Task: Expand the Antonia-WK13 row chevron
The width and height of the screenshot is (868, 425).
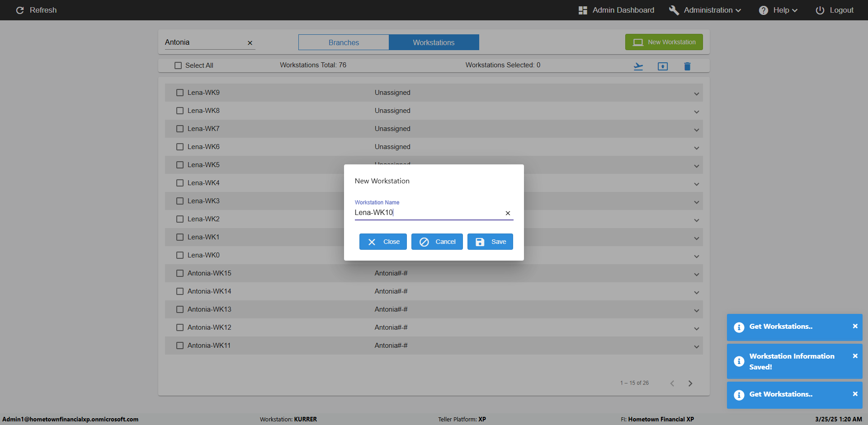Action: tap(697, 311)
